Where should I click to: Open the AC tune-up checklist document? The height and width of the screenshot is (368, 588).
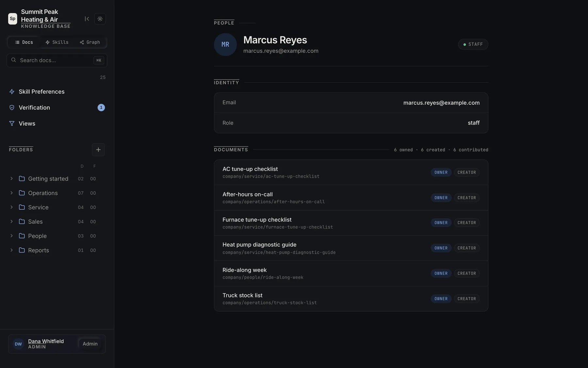351,172
